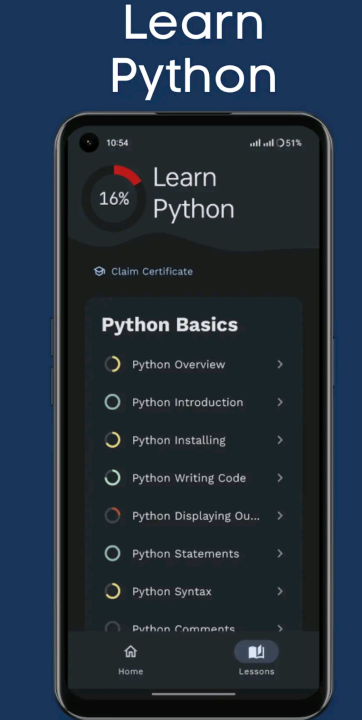This screenshot has height=720, width=362.
Task: Open the Python Displaying Ou... lesson
Action: pyautogui.click(x=193, y=516)
